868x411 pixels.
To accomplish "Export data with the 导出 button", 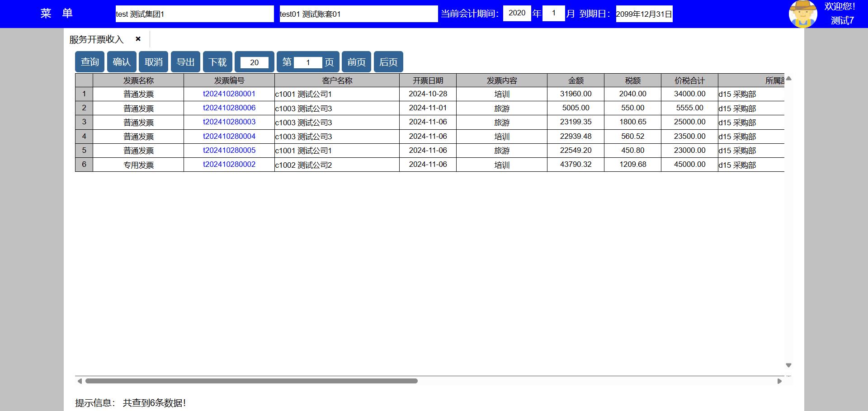I will pos(185,62).
